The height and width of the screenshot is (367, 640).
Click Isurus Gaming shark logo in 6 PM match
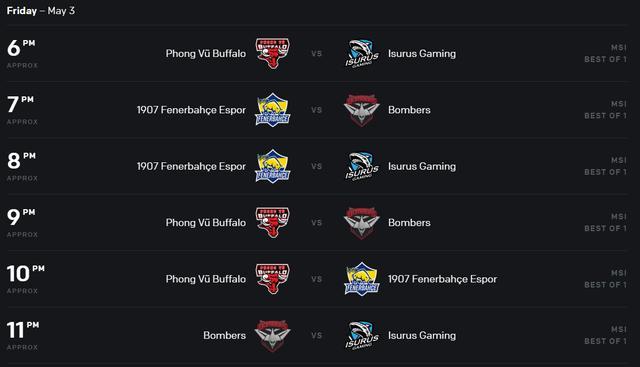pyautogui.click(x=362, y=53)
